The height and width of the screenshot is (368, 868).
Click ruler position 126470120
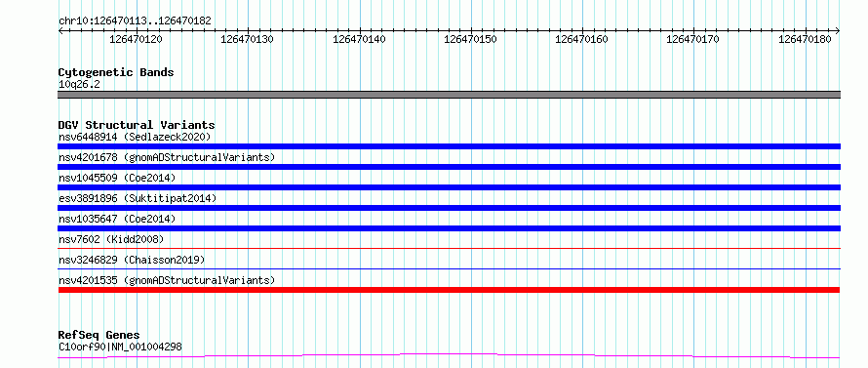click(137, 39)
